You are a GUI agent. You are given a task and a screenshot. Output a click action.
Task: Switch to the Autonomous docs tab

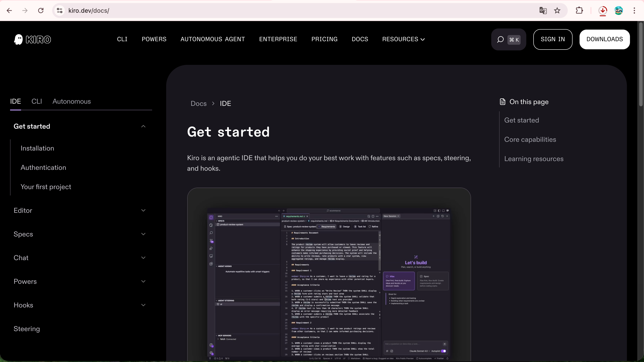click(x=71, y=101)
